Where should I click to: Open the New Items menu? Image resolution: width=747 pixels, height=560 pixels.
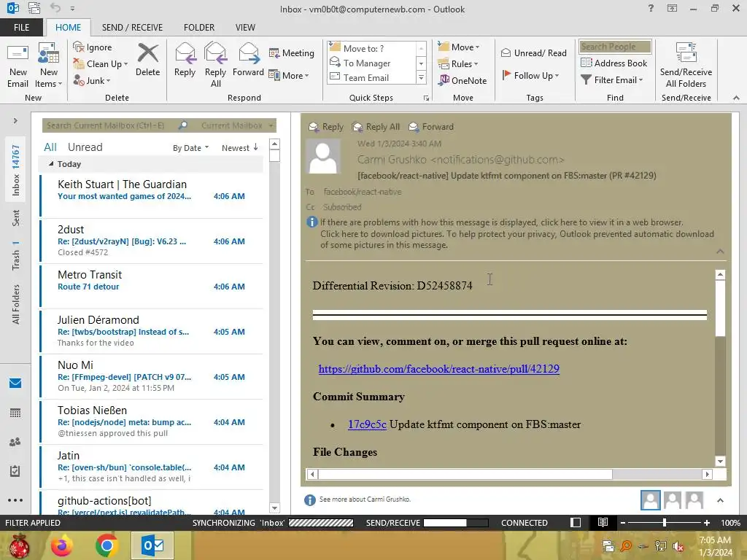click(49, 66)
